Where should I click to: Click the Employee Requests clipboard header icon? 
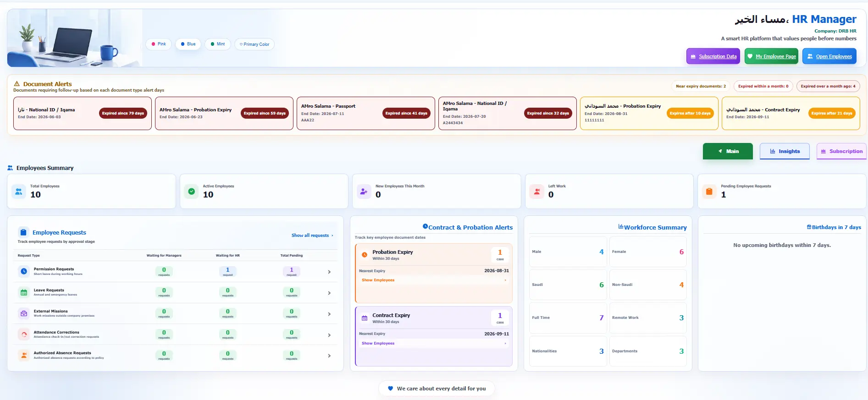point(23,232)
